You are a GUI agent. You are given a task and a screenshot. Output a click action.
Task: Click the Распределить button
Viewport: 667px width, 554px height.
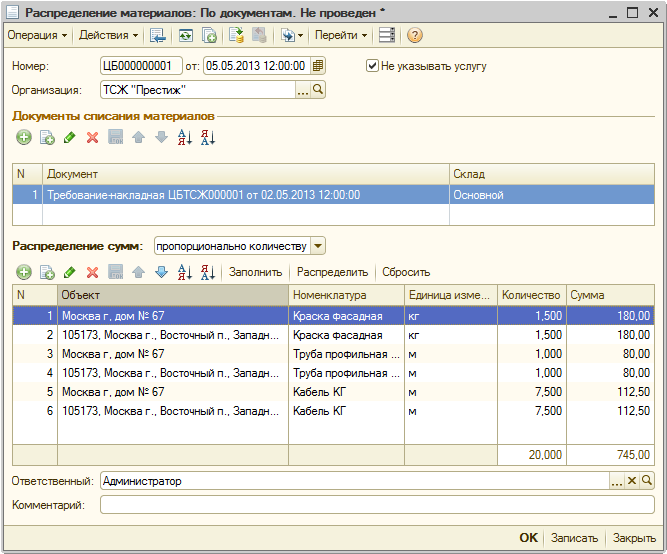(x=333, y=272)
